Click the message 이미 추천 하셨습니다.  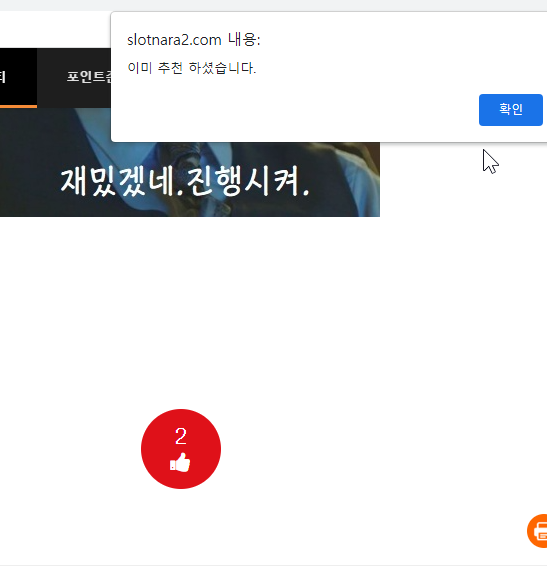[x=192, y=68]
